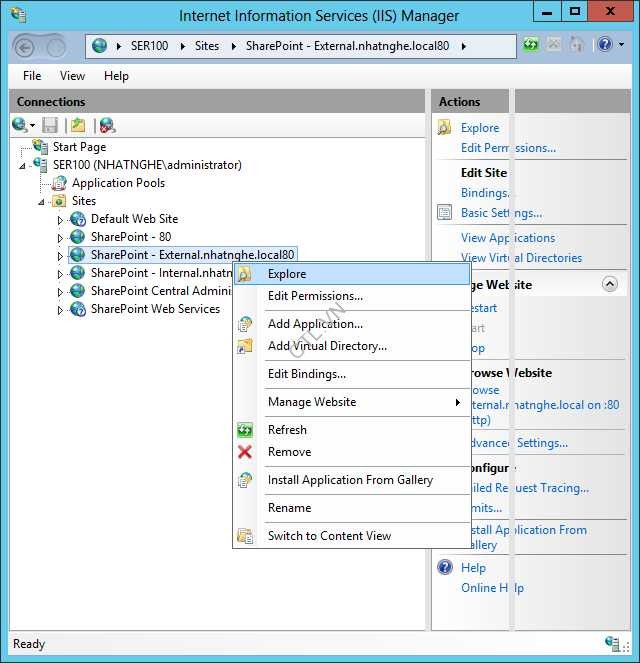
Task: Click the Help globe icon in Actions pane
Action: pyautogui.click(x=445, y=567)
